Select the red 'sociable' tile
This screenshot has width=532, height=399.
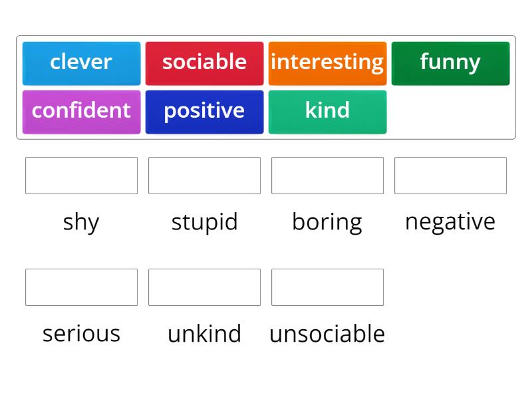pyautogui.click(x=204, y=63)
